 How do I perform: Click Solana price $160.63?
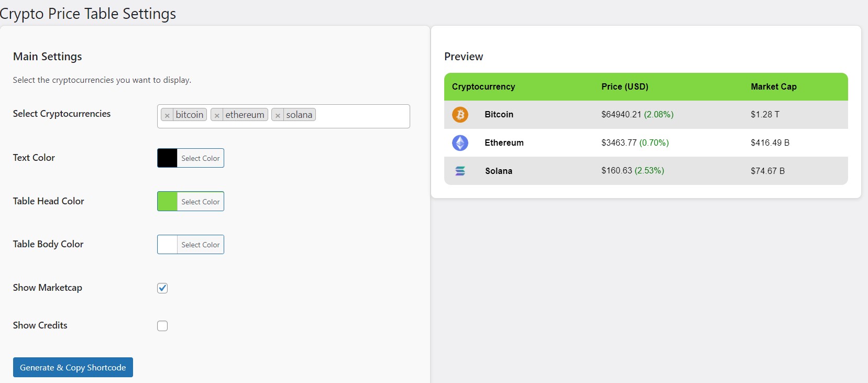coord(617,171)
